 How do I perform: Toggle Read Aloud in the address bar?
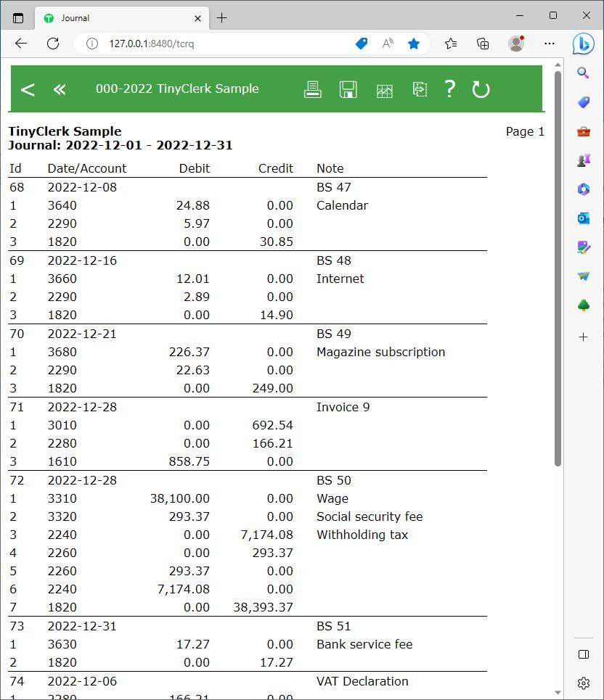click(388, 44)
